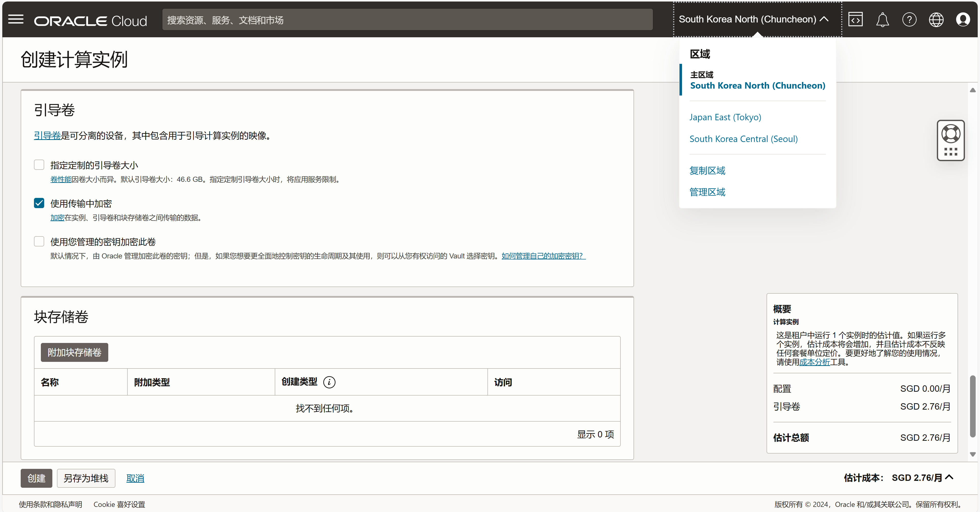
Task: Select the Japan East (Tokyo) region
Action: [725, 117]
